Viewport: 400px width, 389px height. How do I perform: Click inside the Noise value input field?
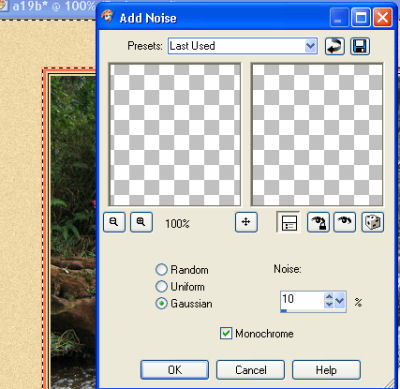[302, 301]
